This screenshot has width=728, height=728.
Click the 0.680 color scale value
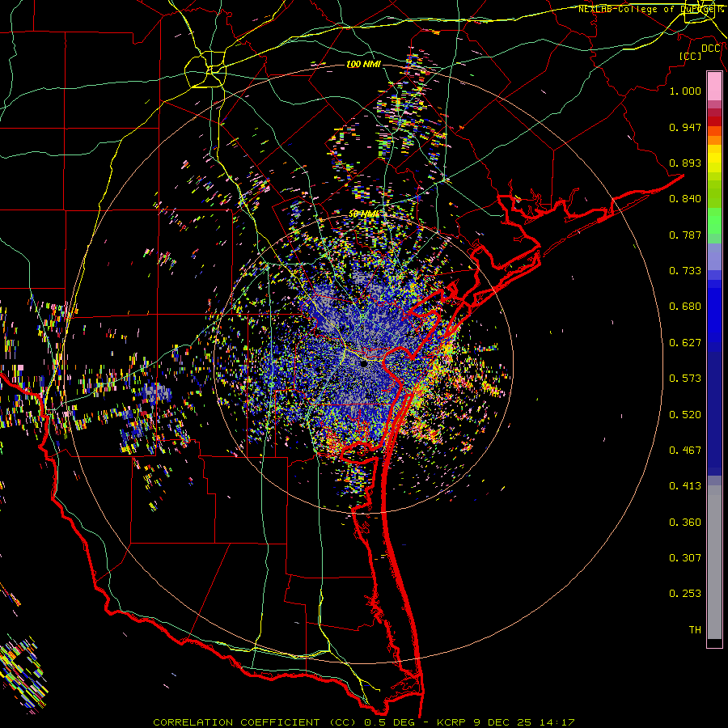[x=685, y=307]
